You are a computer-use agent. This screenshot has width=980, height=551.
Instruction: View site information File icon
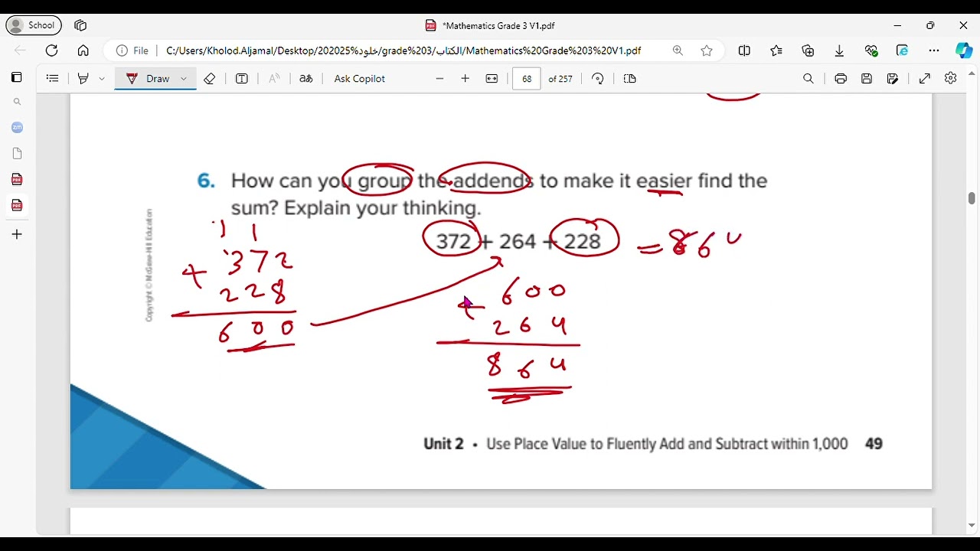[x=132, y=51]
